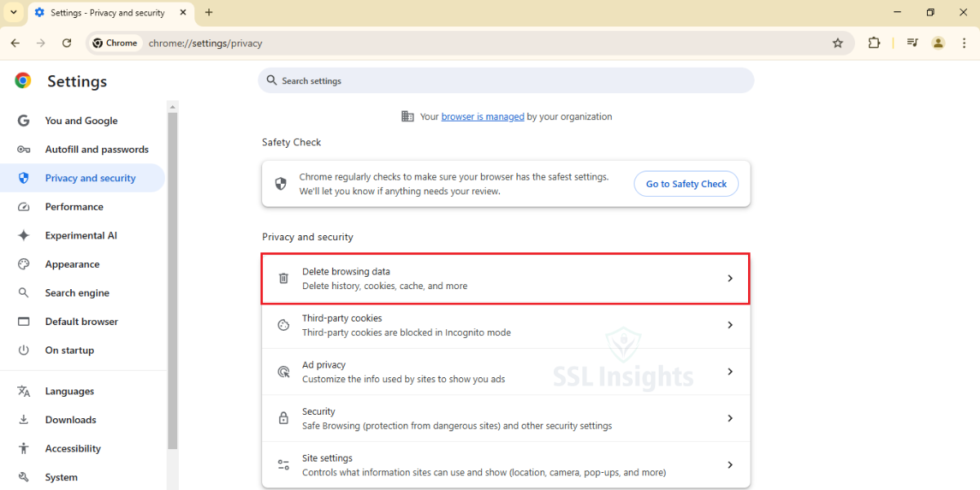Expand Third-party cookies arrow
Viewport: 980px width, 490px height.
[x=729, y=325]
